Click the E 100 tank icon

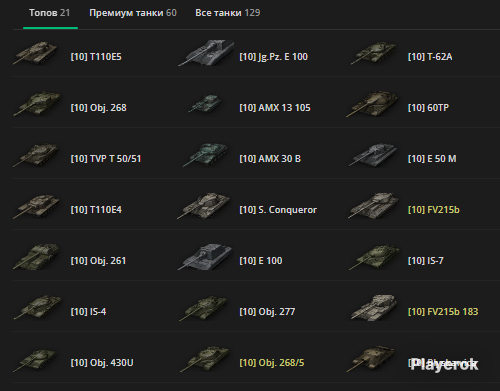(205, 257)
